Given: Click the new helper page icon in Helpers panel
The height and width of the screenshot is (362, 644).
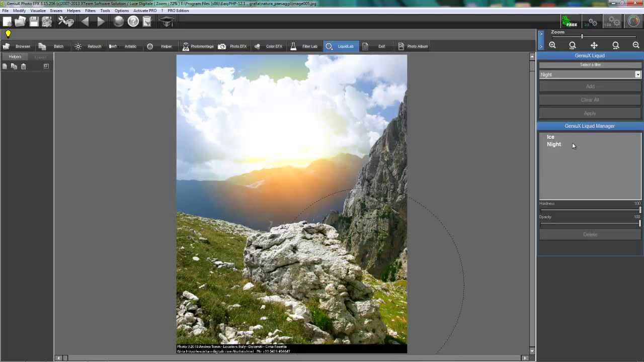Looking at the screenshot, I should tap(5, 66).
